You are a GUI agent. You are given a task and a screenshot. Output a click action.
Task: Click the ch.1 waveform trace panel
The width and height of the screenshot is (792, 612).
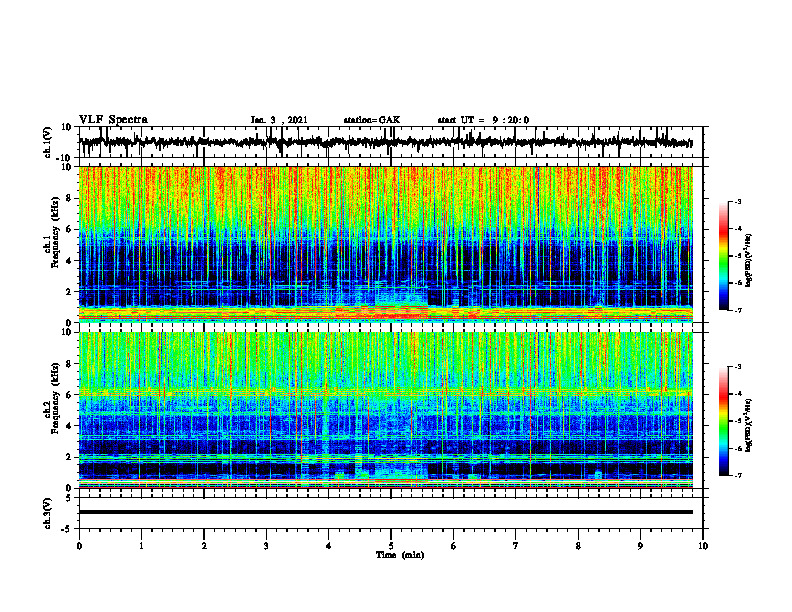click(391, 142)
